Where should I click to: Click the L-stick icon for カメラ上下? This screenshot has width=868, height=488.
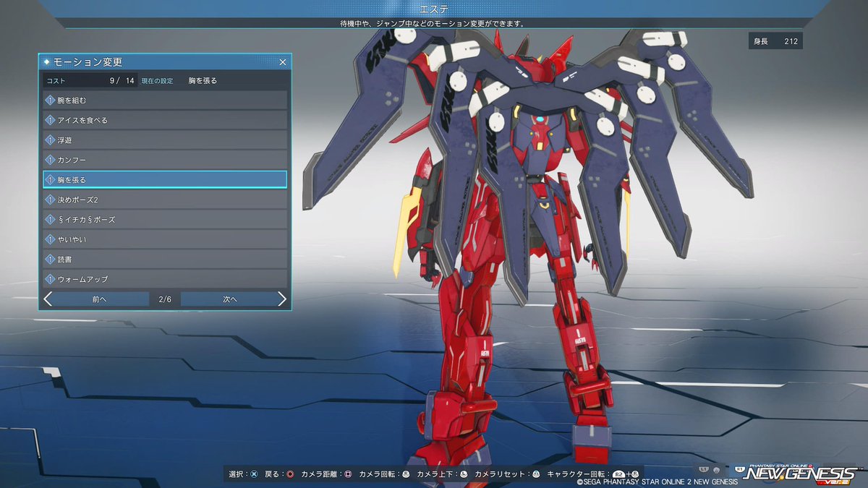(x=464, y=474)
